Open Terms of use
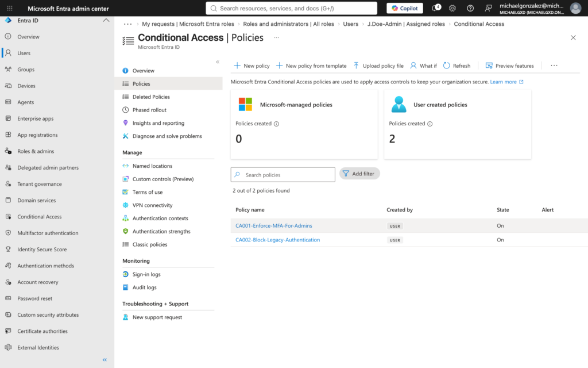This screenshot has width=588, height=368. coord(148,192)
